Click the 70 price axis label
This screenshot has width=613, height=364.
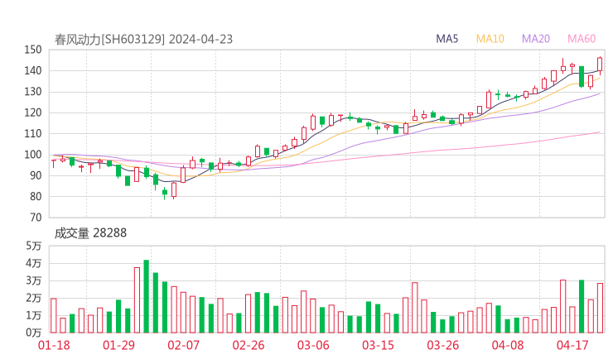click(x=36, y=218)
